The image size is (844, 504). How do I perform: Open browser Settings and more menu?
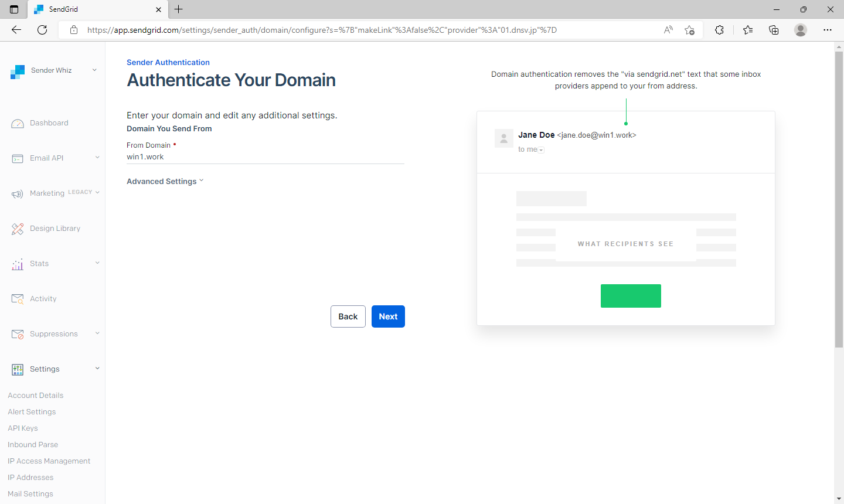coord(828,30)
